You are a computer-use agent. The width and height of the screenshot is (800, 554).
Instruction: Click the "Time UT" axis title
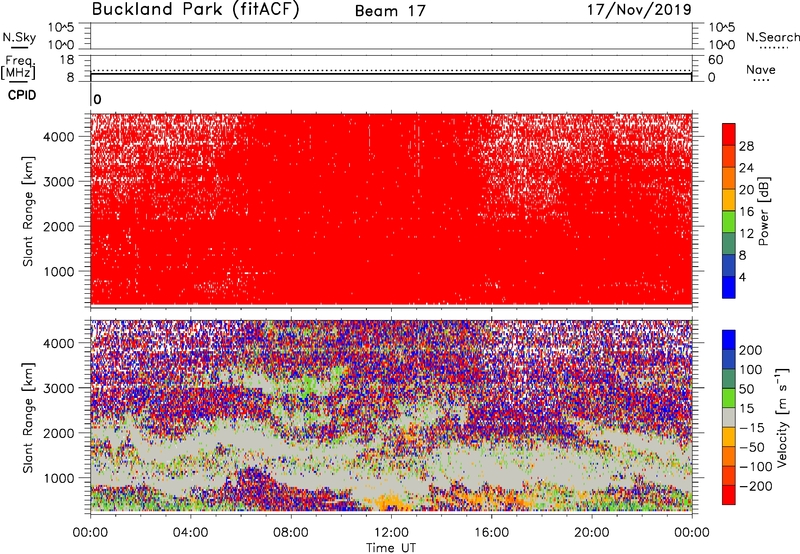point(391,547)
